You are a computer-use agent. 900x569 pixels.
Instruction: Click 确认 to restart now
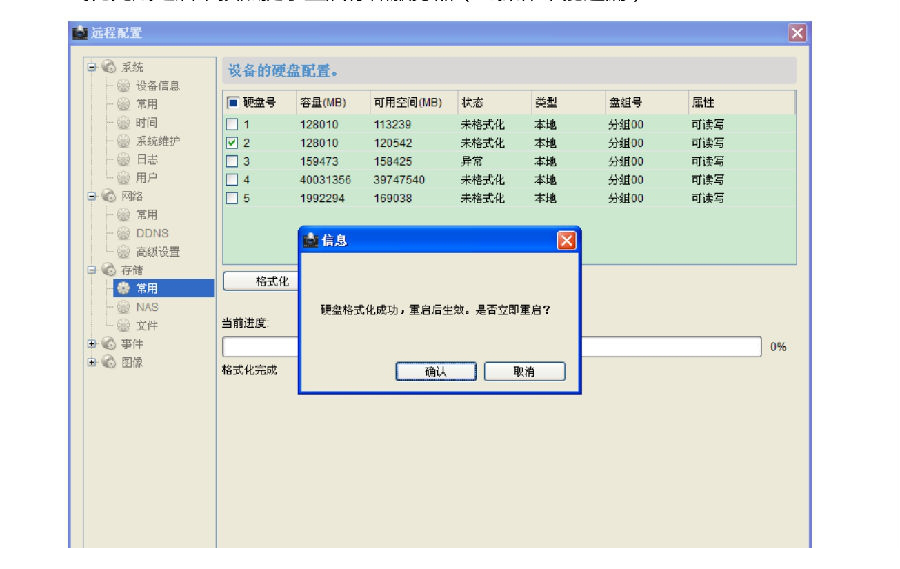[436, 371]
